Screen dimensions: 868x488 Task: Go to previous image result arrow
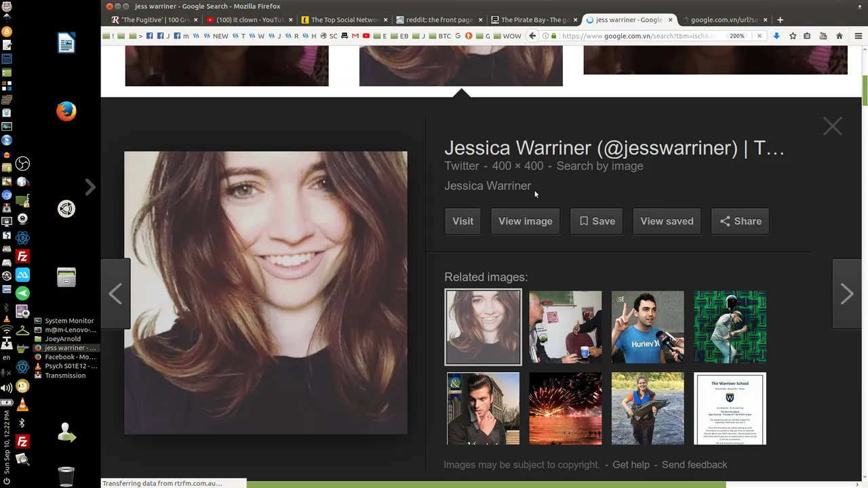116,293
